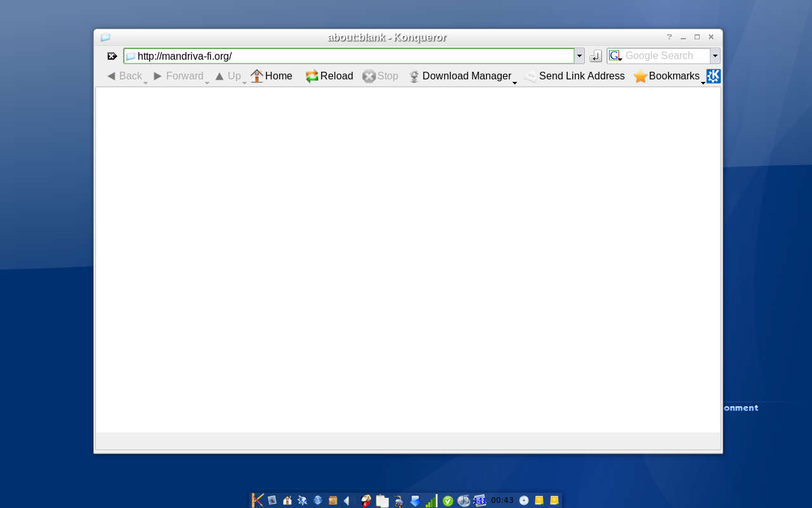812x508 pixels.
Task: Click the Konqueror window menu icon in title bar
Action: (x=105, y=37)
